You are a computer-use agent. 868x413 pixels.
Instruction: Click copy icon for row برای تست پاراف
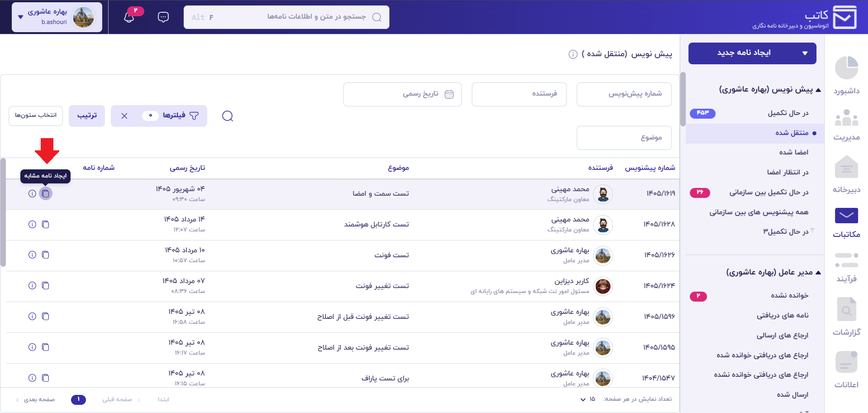click(45, 378)
